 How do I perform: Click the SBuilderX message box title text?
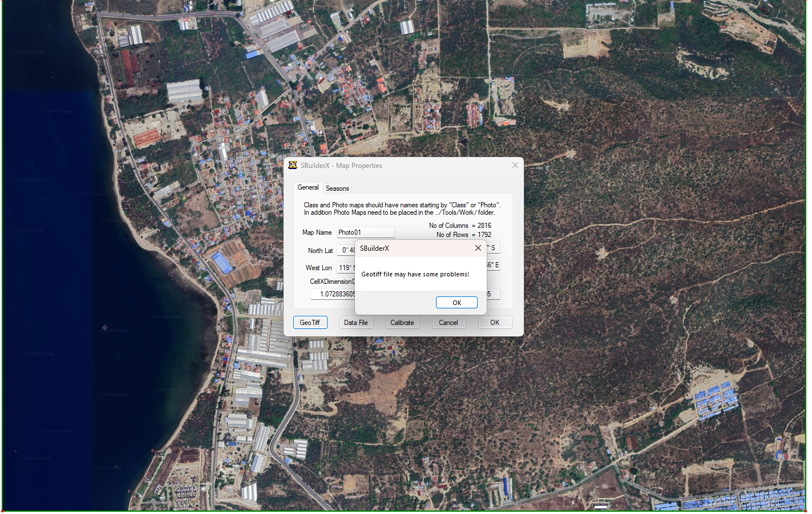[x=374, y=248]
